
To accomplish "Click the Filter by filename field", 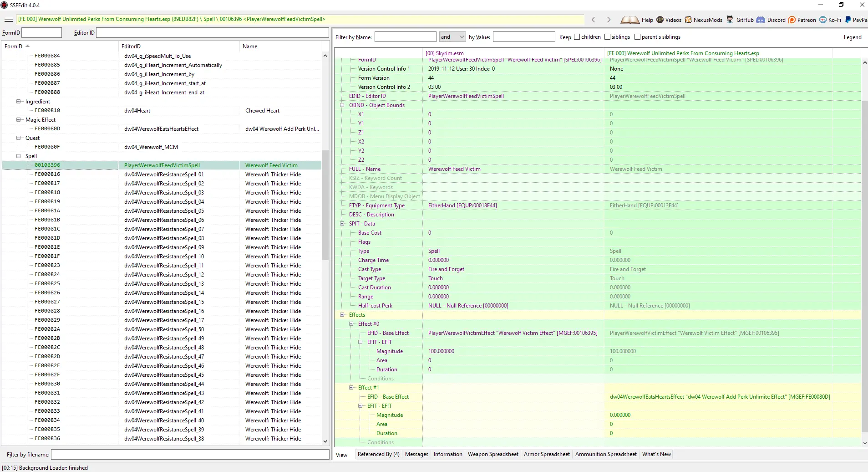I will coord(190,454).
